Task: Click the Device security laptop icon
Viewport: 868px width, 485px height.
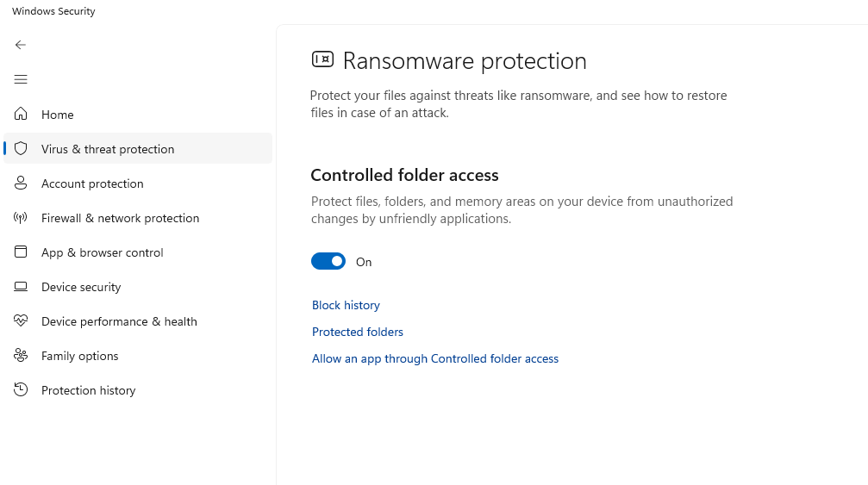Action: pos(21,286)
